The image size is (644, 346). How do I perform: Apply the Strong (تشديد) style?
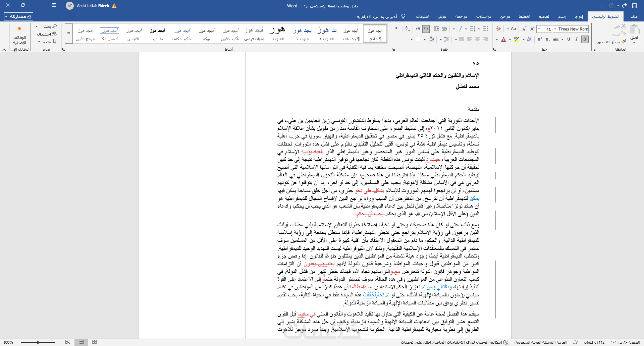157,34
